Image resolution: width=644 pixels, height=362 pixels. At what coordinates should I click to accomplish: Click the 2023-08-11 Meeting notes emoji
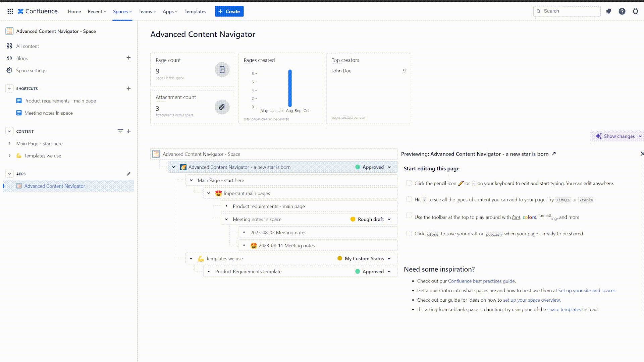(254, 246)
